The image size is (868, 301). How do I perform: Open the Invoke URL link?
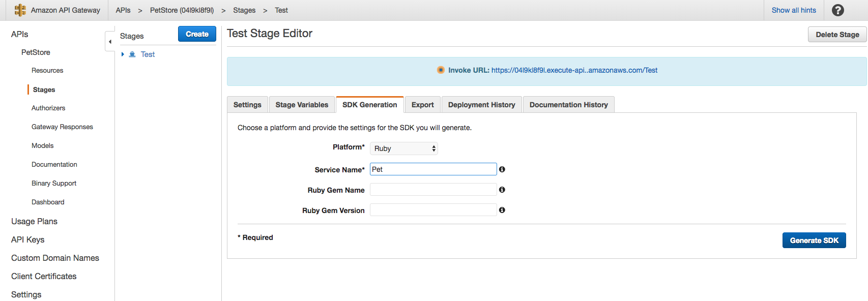[x=574, y=70]
